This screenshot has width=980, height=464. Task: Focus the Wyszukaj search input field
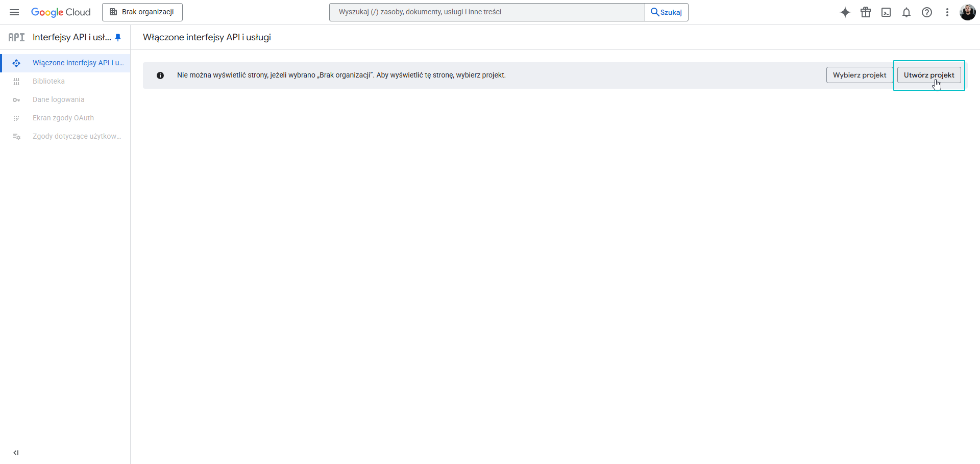487,12
